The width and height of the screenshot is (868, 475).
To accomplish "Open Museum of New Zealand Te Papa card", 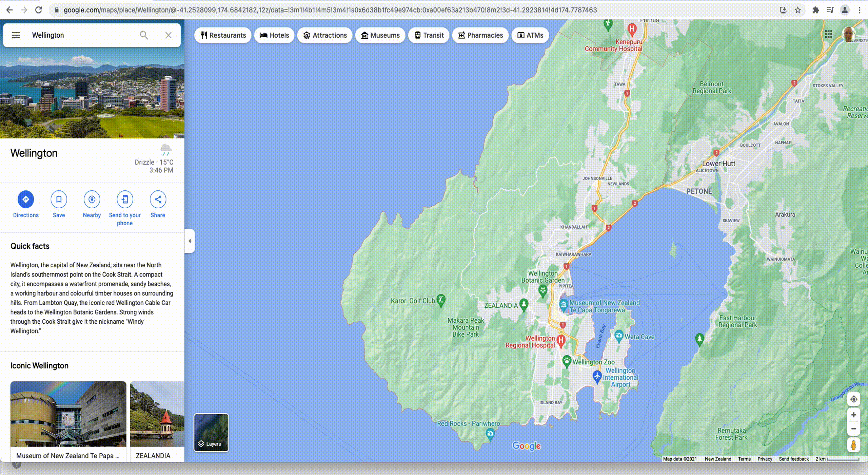I will [x=68, y=421].
